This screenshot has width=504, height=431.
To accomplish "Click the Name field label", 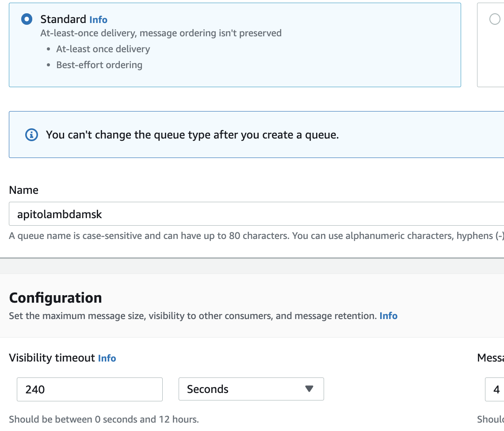I will coord(23,190).
